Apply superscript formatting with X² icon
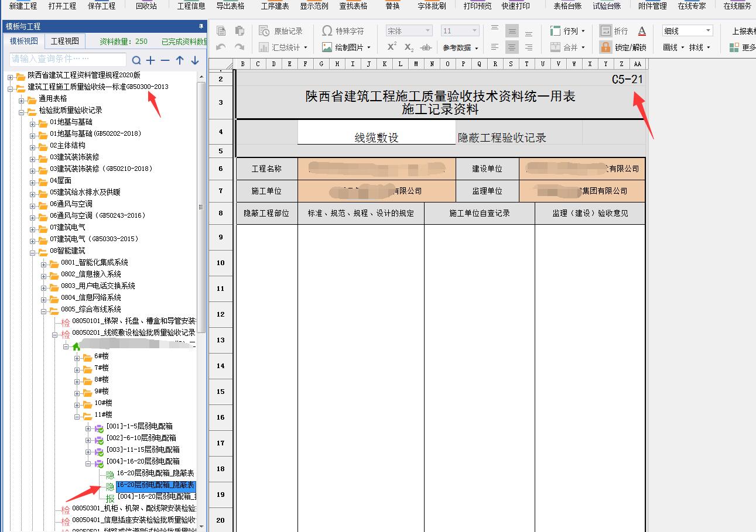Screen dimensions: 756x532 click(x=392, y=47)
